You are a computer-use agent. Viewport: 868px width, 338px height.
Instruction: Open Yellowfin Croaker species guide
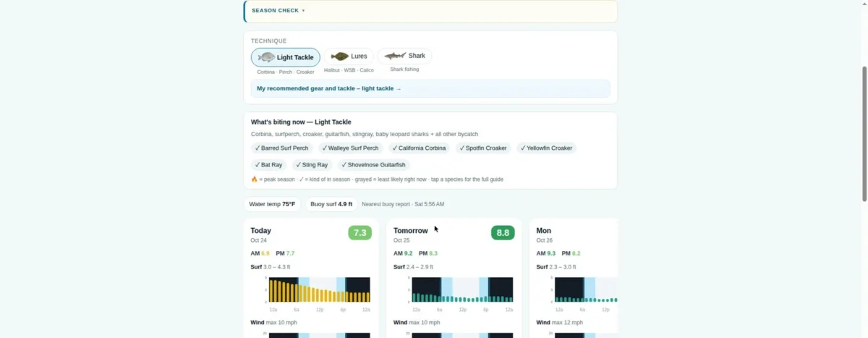pos(547,148)
